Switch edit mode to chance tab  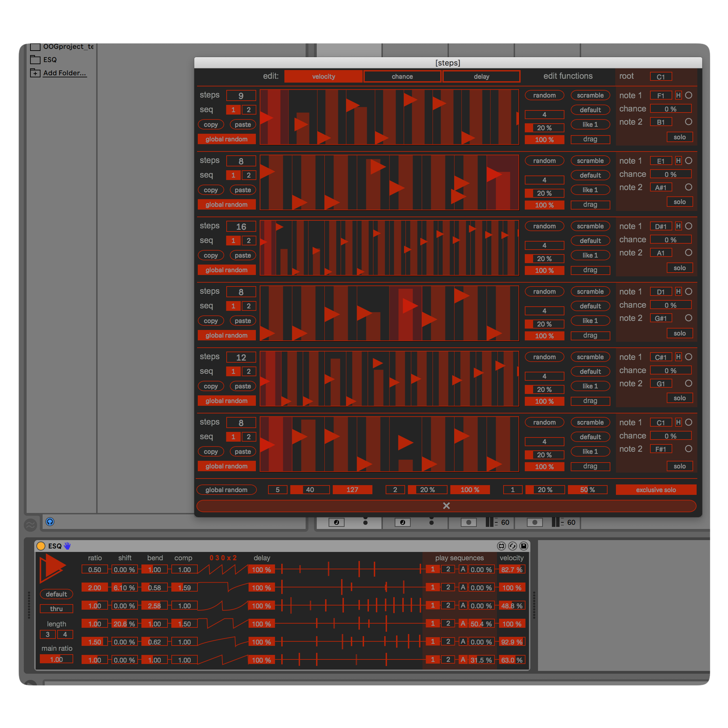tap(402, 76)
